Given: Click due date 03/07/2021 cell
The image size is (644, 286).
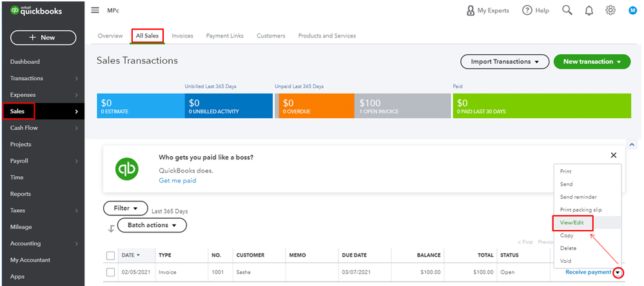Looking at the screenshot, I should (x=365, y=272).
